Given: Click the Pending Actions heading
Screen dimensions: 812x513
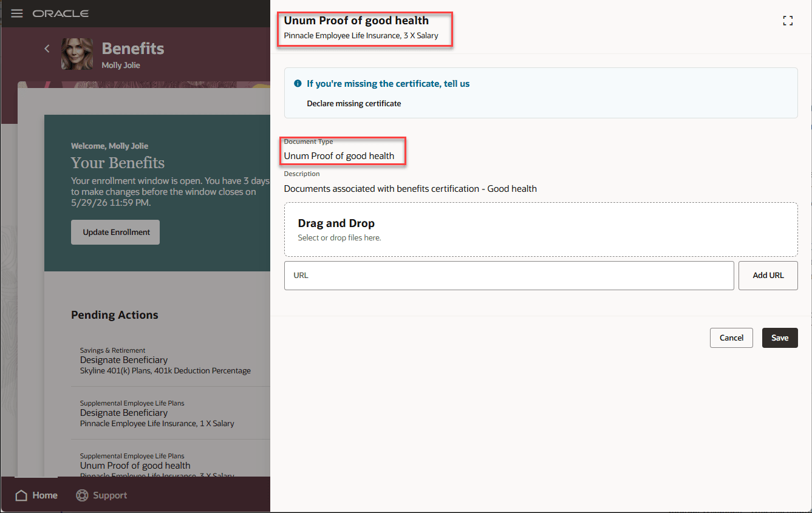Looking at the screenshot, I should point(115,315).
